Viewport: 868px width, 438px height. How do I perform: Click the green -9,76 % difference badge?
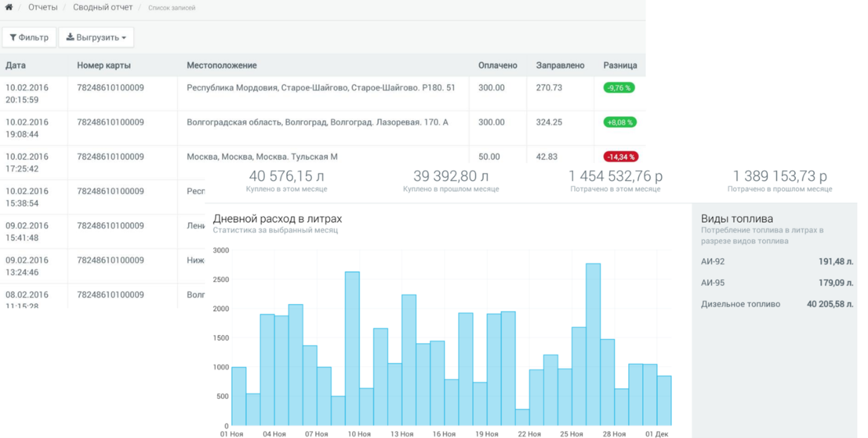pos(619,87)
